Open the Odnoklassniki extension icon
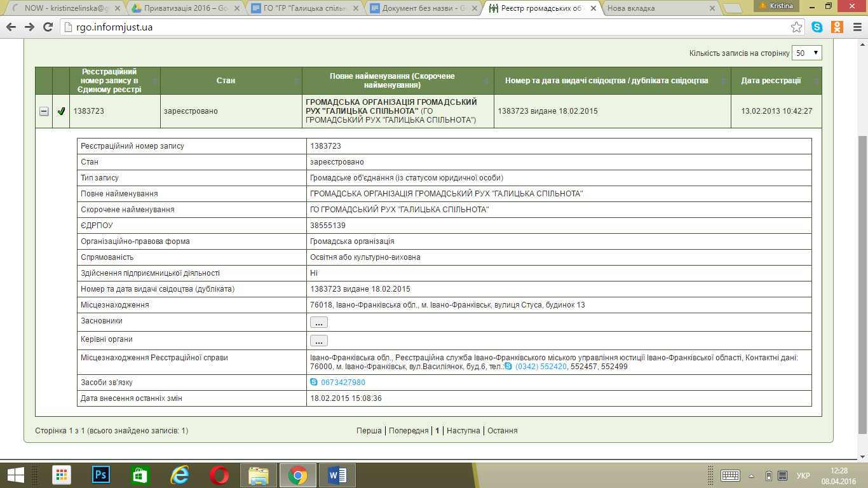The height and width of the screenshot is (488, 868). (x=837, y=27)
